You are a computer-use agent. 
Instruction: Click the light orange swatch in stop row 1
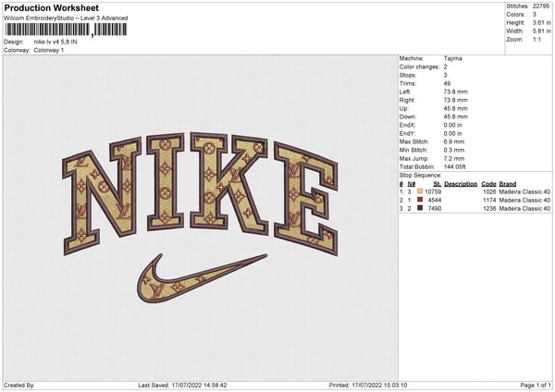420,191
